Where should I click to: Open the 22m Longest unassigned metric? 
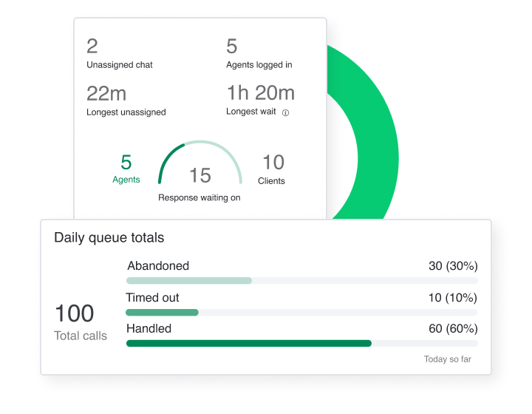pyautogui.click(x=106, y=93)
